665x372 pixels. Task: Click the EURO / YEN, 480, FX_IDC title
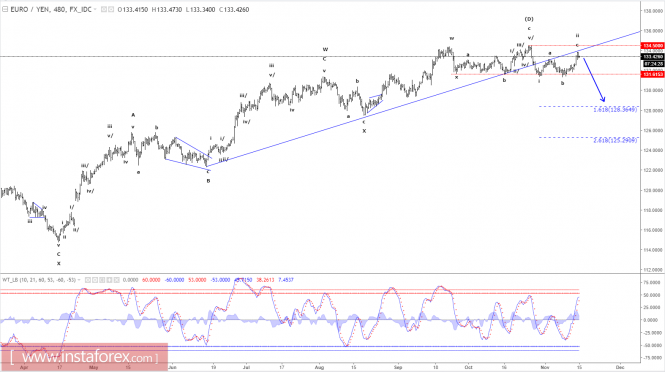[x=51, y=9]
